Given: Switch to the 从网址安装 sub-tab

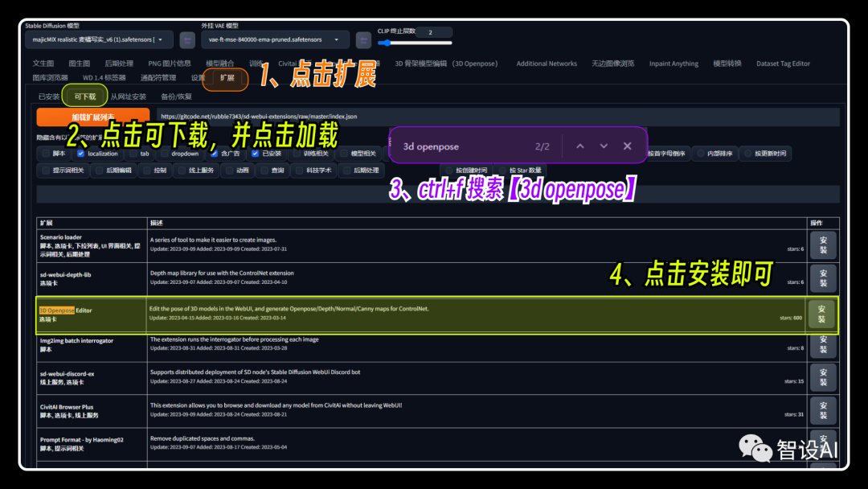Looking at the screenshot, I should tap(128, 97).
